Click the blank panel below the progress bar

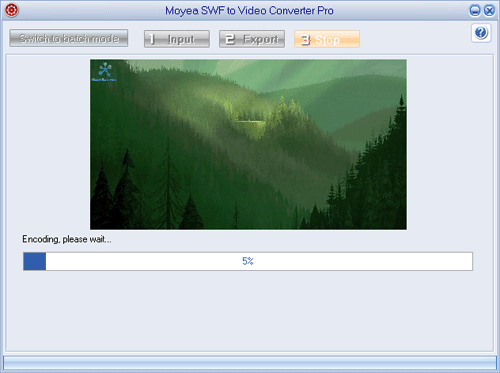click(x=250, y=310)
